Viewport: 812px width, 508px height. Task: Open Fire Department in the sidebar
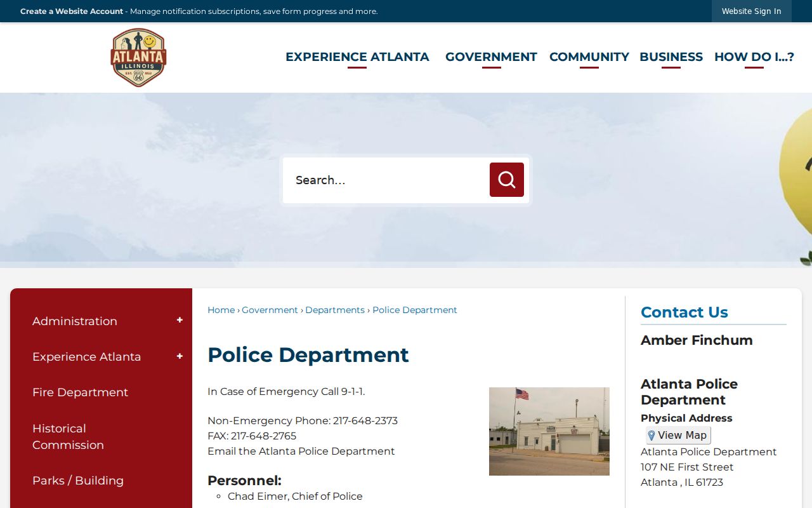pyautogui.click(x=81, y=392)
